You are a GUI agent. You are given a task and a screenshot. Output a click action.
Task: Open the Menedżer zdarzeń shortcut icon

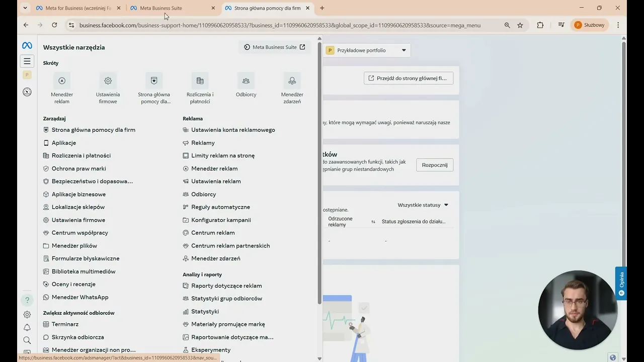point(292,80)
